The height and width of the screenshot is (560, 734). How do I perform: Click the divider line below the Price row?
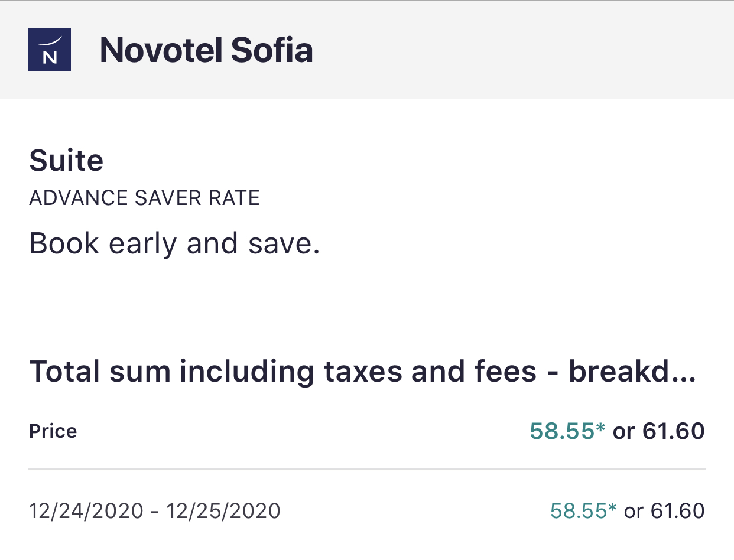click(x=367, y=469)
